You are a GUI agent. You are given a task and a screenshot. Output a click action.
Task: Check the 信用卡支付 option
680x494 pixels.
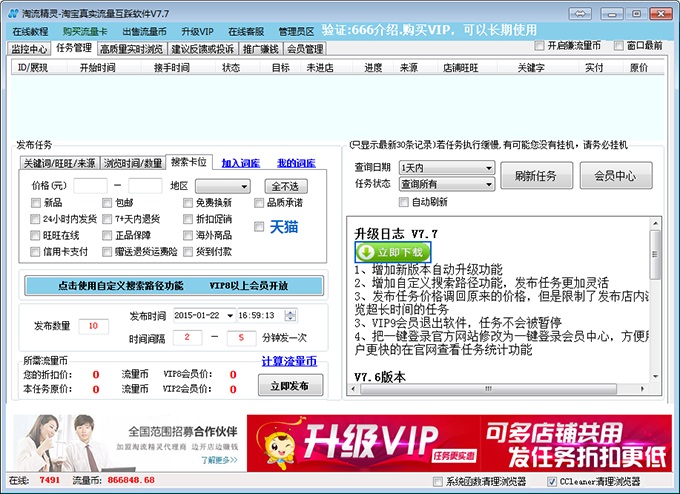(x=35, y=252)
